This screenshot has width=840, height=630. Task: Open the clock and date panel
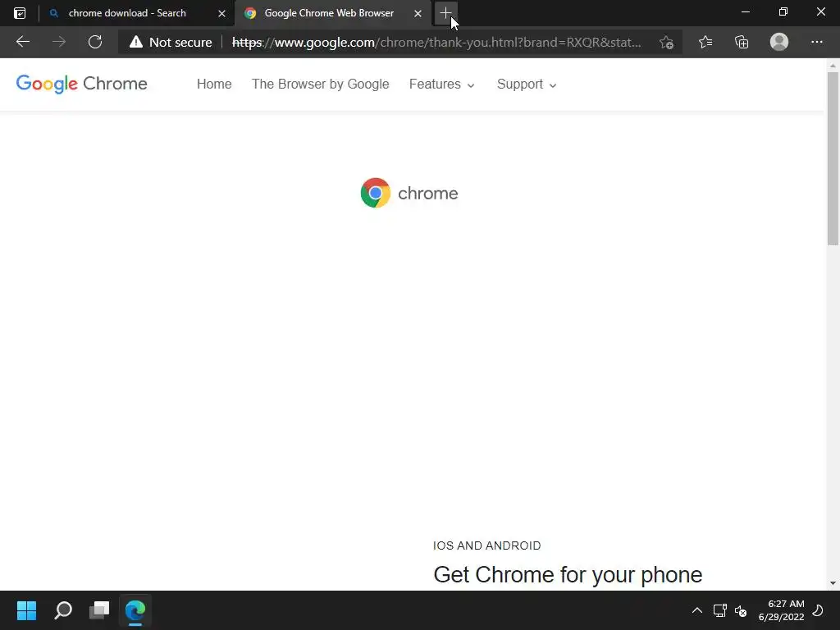(x=781, y=610)
